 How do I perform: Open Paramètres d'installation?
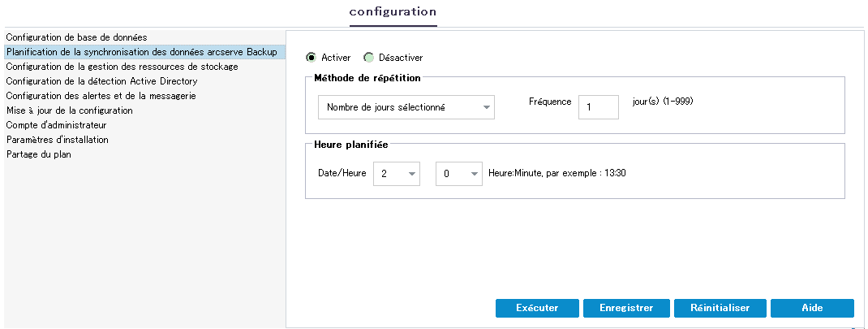57,140
